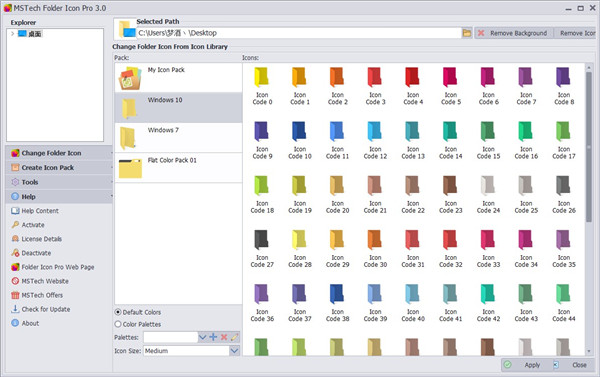Pick the black Icon Code 27 folder

pos(262,249)
